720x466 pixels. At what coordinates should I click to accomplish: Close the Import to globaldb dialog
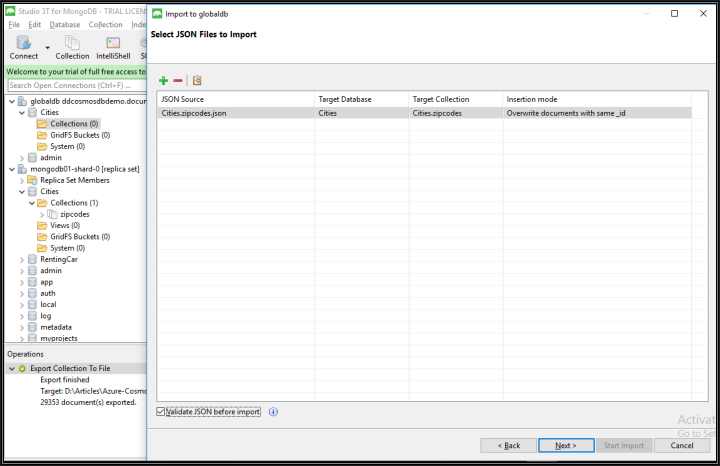point(703,13)
